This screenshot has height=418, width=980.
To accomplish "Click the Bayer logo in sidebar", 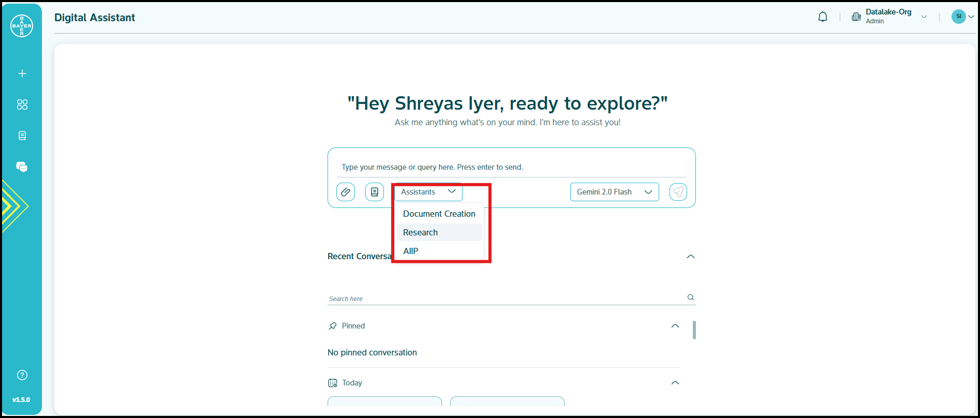I will click(22, 26).
